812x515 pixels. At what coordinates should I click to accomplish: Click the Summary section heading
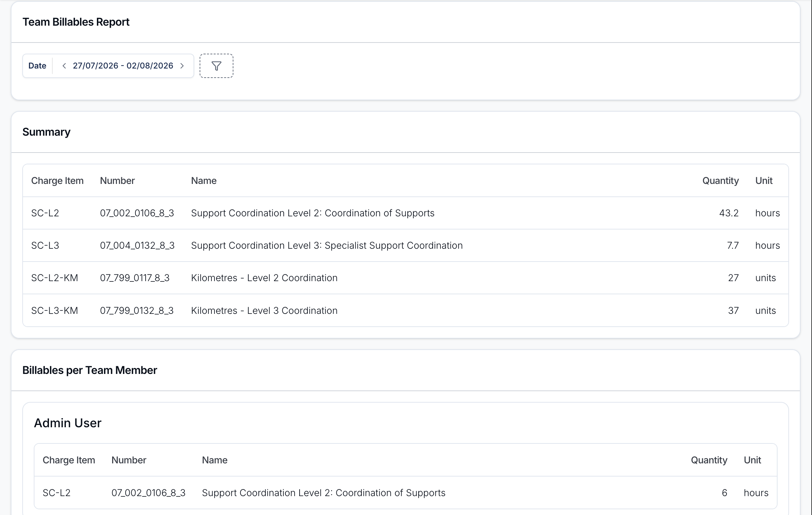click(x=46, y=132)
